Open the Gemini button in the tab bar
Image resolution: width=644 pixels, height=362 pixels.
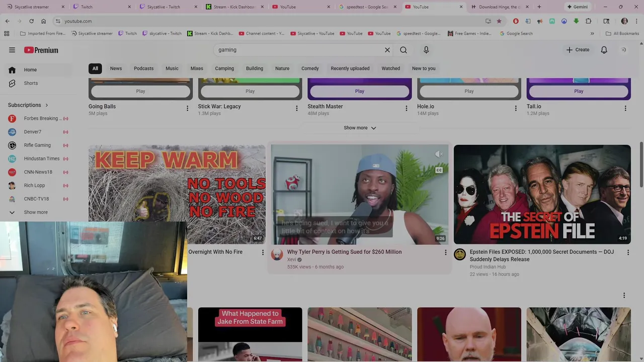point(577,7)
